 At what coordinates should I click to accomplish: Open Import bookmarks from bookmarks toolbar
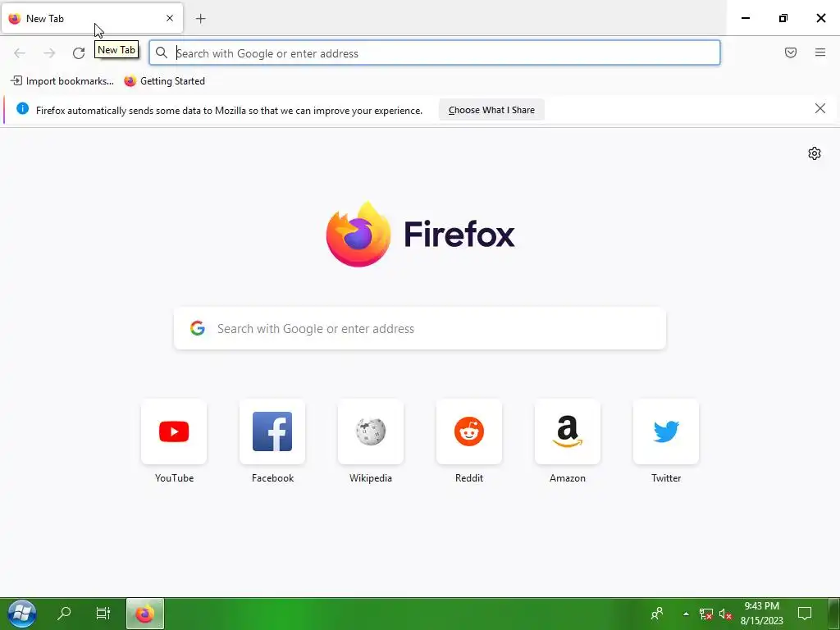tap(62, 81)
